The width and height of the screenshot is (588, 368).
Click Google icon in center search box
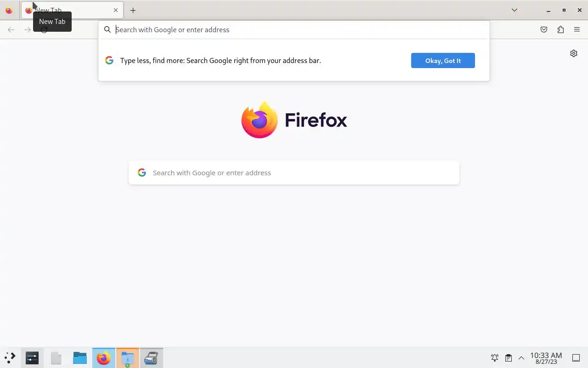coord(142,172)
